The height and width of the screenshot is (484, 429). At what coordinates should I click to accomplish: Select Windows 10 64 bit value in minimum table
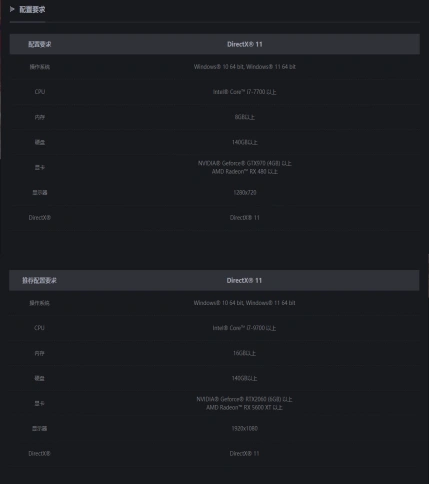click(245, 67)
